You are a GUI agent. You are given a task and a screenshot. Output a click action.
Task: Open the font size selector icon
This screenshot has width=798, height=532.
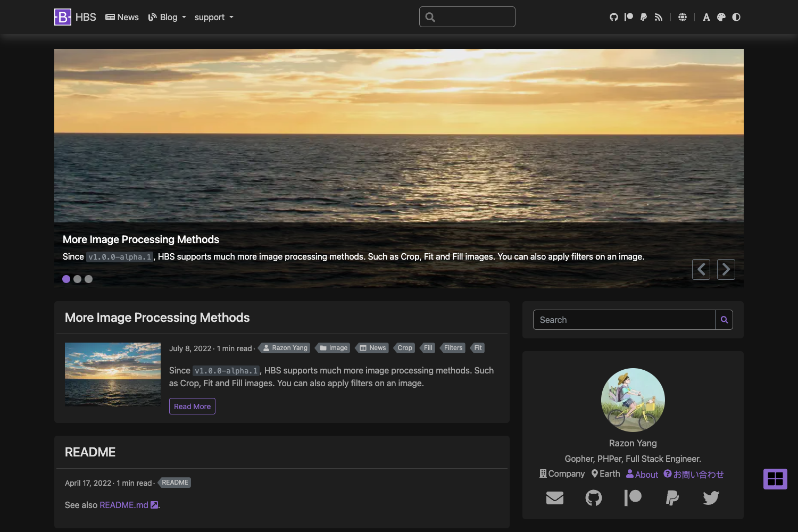[706, 16]
